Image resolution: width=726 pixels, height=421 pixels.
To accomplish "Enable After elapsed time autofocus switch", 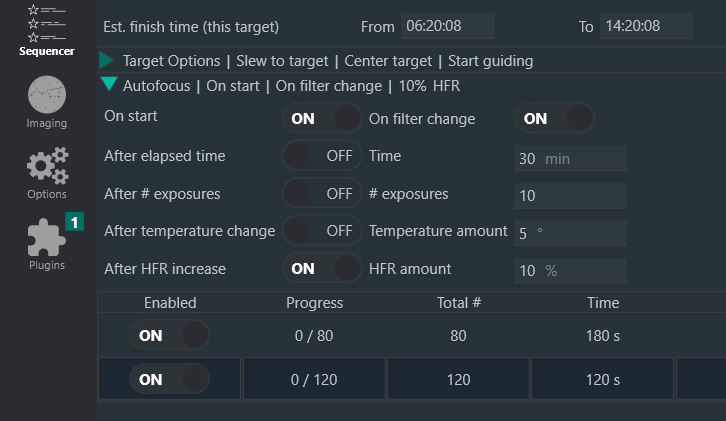I will 322,157.
